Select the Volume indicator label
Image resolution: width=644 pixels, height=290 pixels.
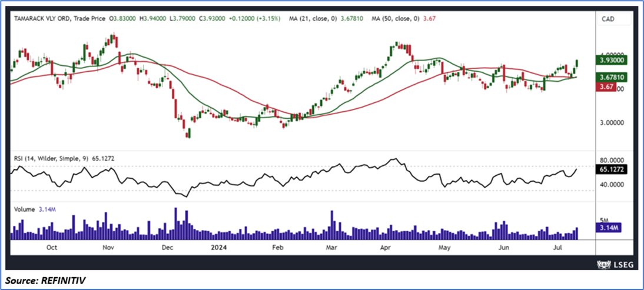tap(25, 209)
